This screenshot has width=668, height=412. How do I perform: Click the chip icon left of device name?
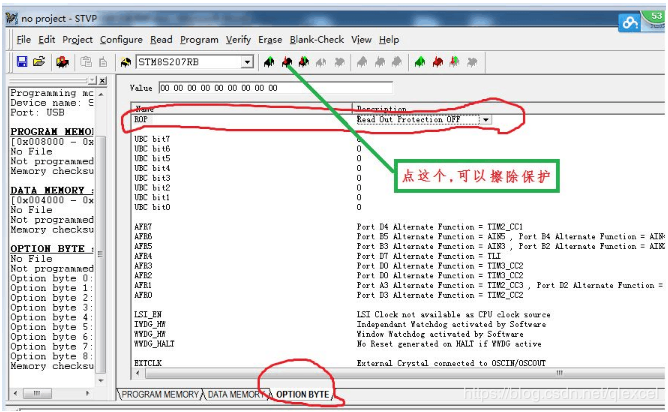pyautogui.click(x=126, y=62)
